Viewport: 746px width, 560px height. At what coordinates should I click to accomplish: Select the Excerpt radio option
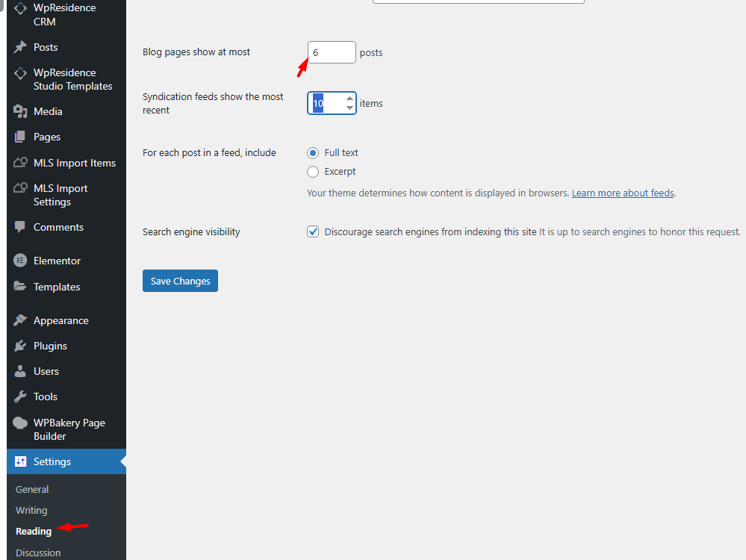(x=313, y=172)
